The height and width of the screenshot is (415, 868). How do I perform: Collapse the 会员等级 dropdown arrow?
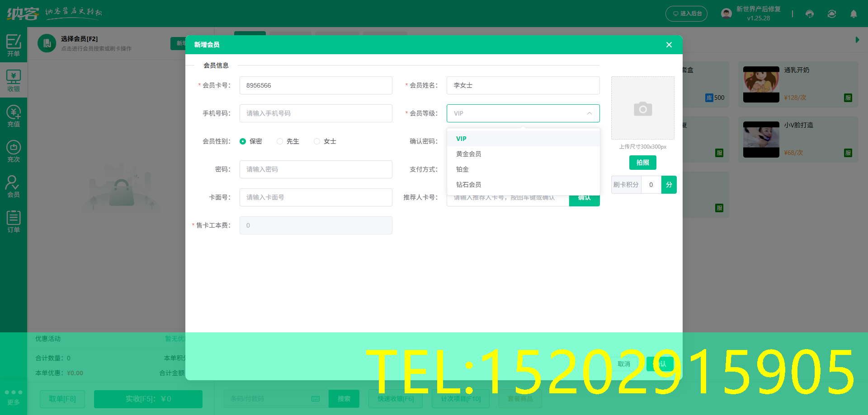point(589,113)
